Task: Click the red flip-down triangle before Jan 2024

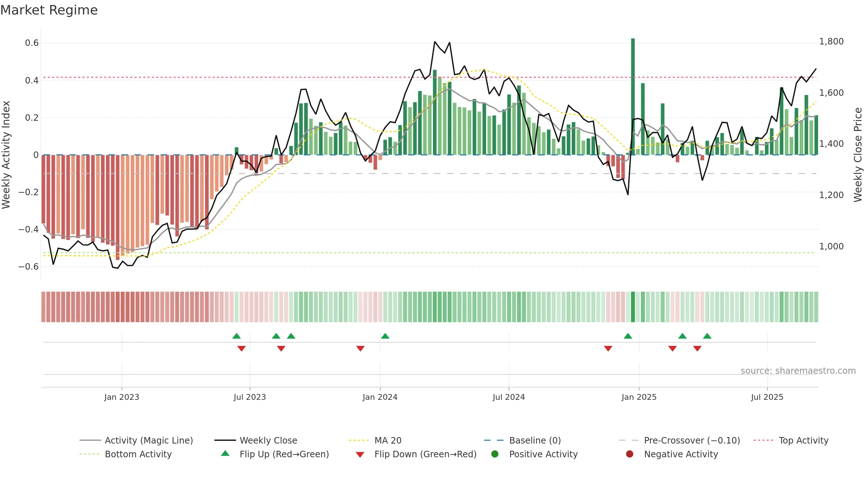Action: tap(360, 348)
